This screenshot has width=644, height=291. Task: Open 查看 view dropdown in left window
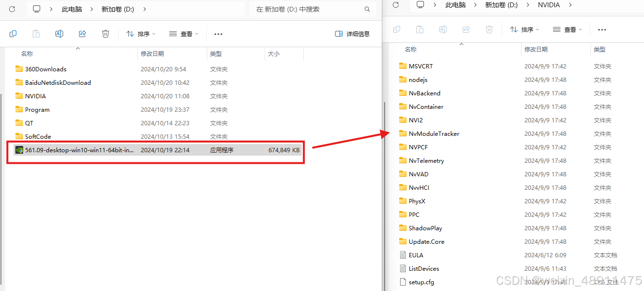[184, 34]
